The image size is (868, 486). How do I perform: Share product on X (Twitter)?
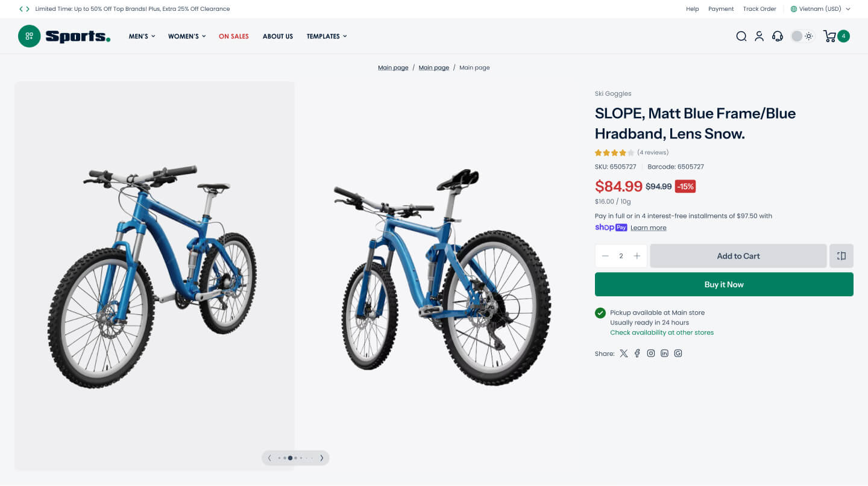point(624,354)
